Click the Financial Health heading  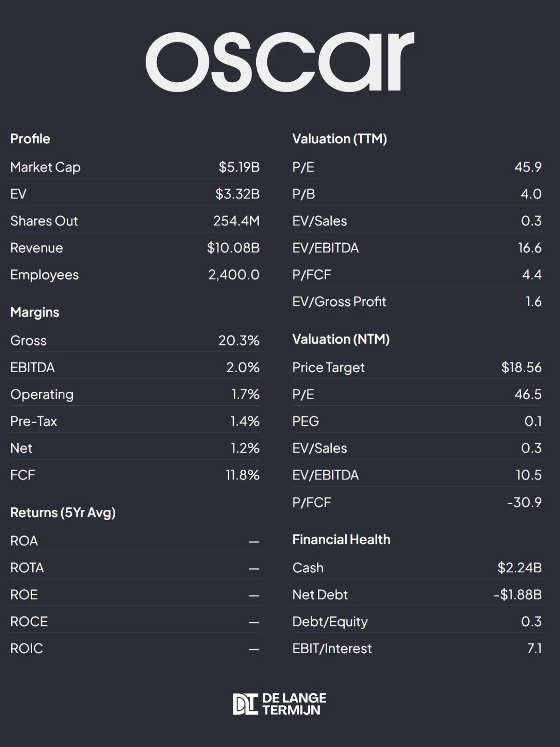[x=342, y=540]
